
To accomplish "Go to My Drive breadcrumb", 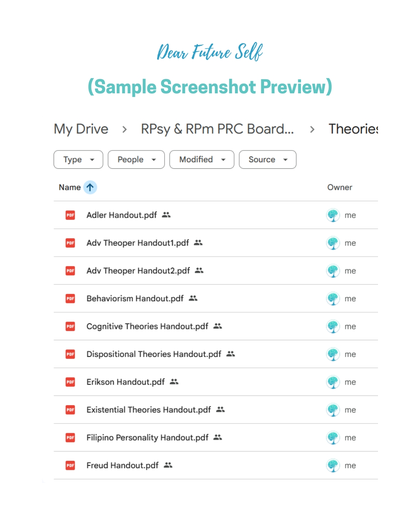I will coord(81,129).
